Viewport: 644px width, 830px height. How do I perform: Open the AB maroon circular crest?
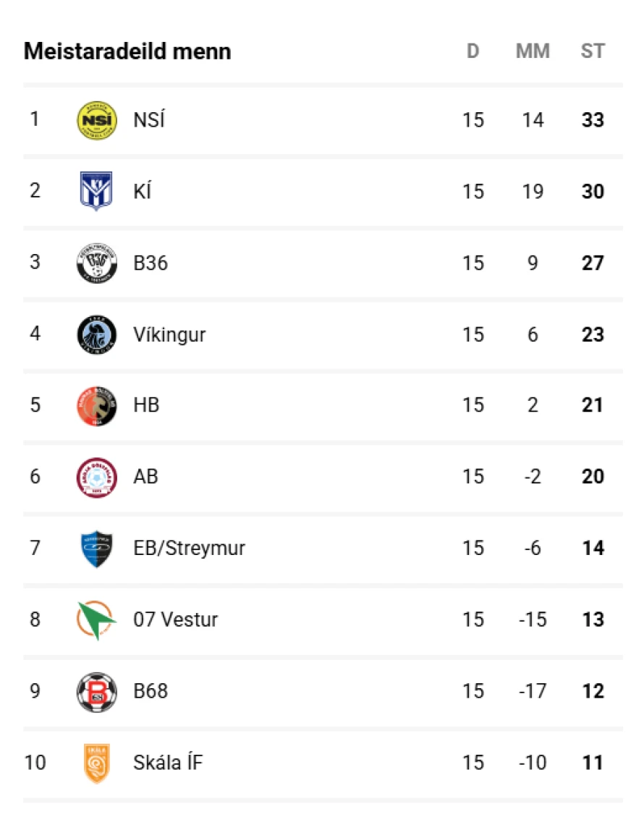click(x=97, y=478)
